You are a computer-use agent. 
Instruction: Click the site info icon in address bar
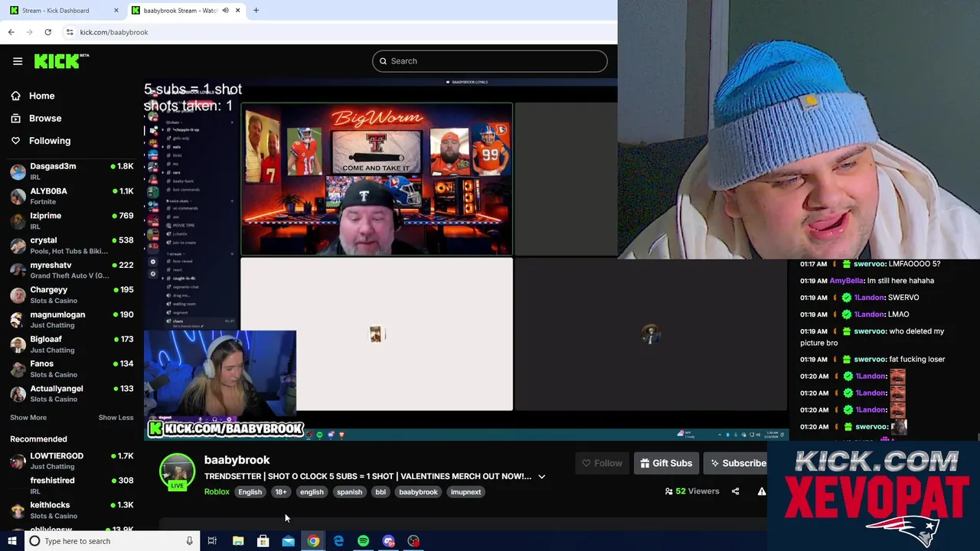click(x=70, y=32)
